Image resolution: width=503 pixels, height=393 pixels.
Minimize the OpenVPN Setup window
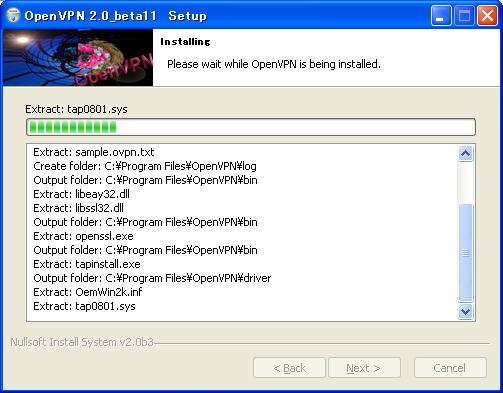(441, 16)
